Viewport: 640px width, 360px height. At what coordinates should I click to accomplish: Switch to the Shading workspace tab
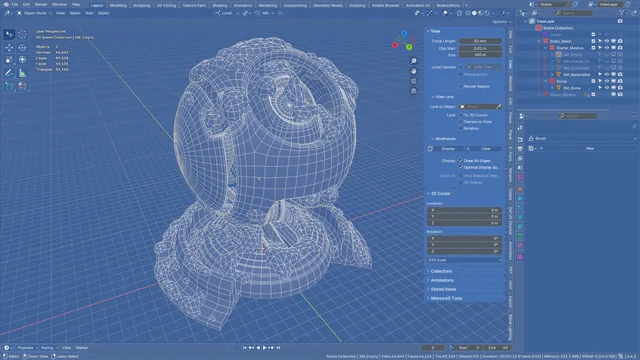[220, 5]
